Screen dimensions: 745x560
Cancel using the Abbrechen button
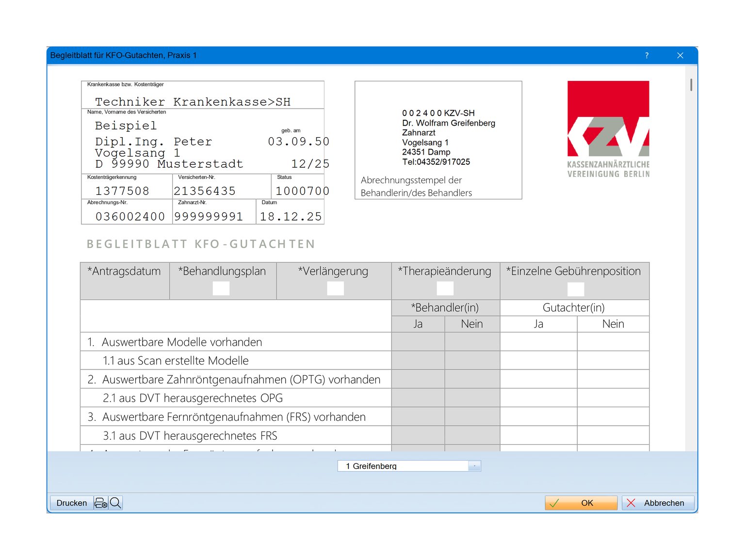click(x=658, y=503)
